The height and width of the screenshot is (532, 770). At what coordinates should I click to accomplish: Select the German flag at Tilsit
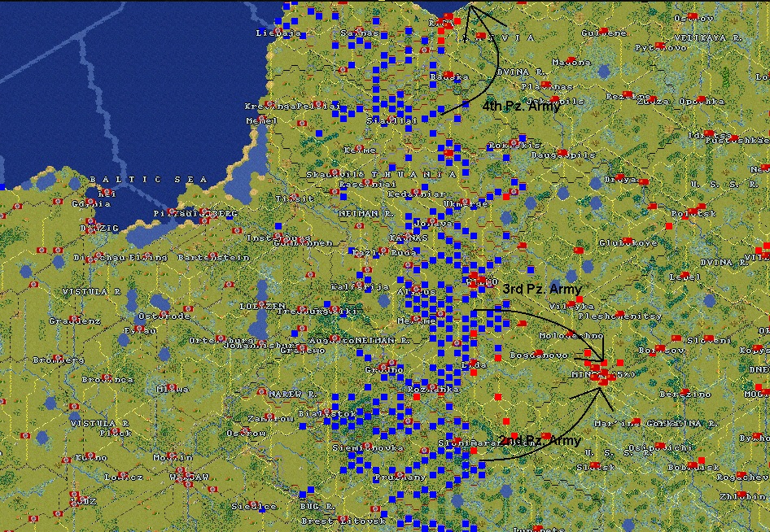click(x=294, y=197)
